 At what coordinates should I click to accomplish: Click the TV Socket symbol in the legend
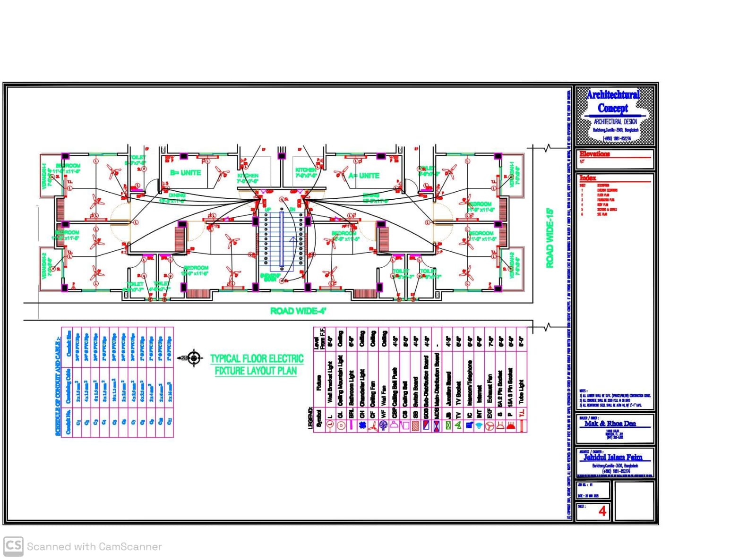pos(458,425)
